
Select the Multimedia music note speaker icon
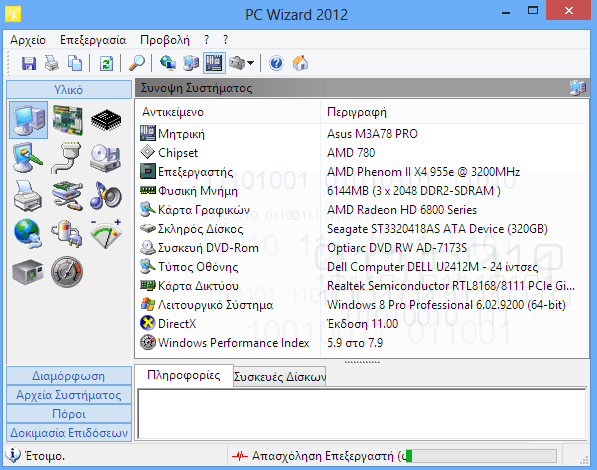coord(106,195)
